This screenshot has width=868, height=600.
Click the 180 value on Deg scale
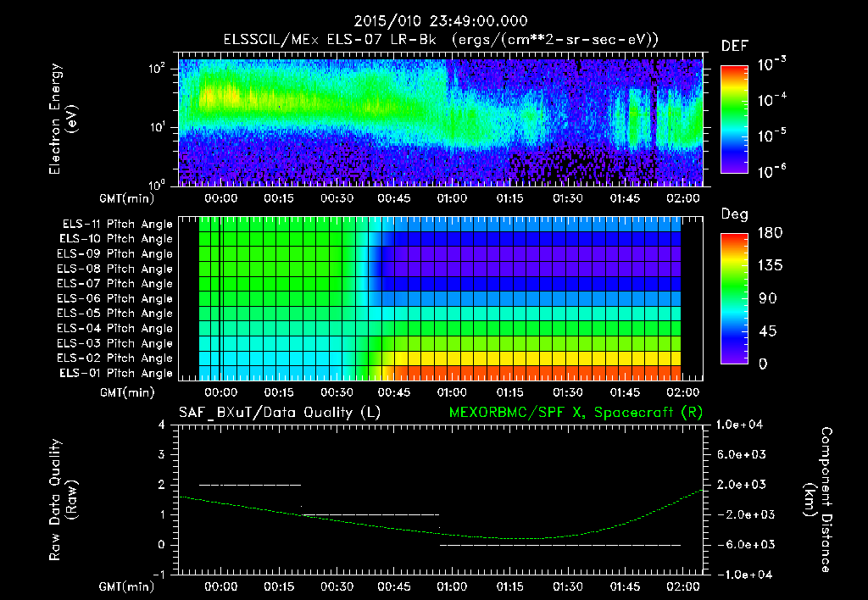pos(770,233)
